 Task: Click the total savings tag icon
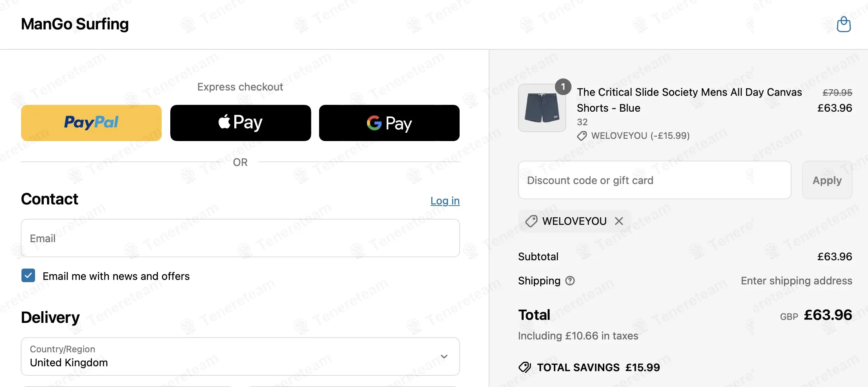point(525,367)
